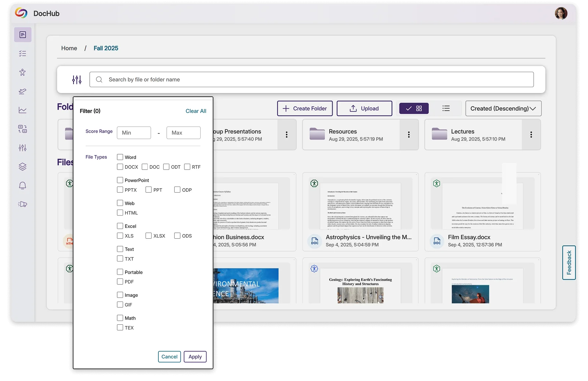The width and height of the screenshot is (588, 381).
Task: Navigate to Home in breadcrumb
Action: [69, 48]
